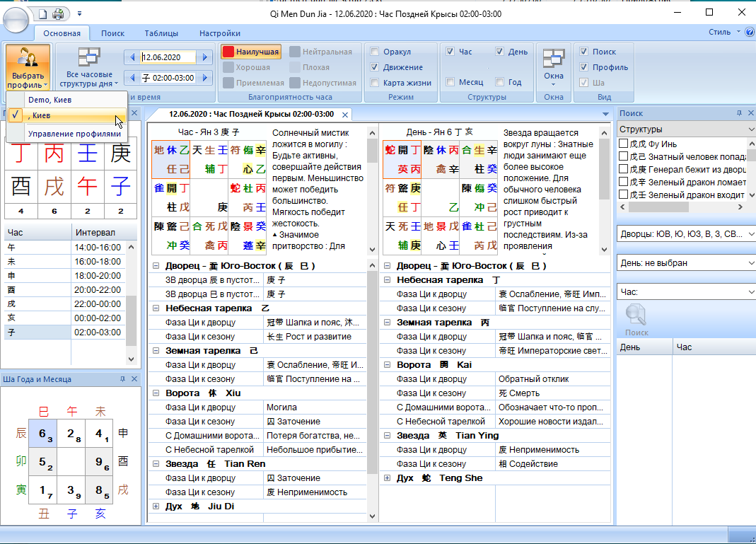Screen dimensions: 756x544
Task: Step to previous hour before 02:00-03:00 field
Action: coord(132,78)
